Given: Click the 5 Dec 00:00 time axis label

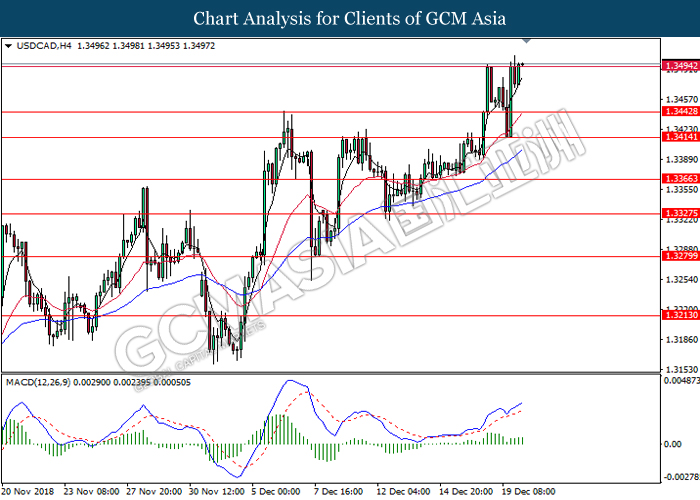Looking at the screenshot, I should (x=275, y=492).
